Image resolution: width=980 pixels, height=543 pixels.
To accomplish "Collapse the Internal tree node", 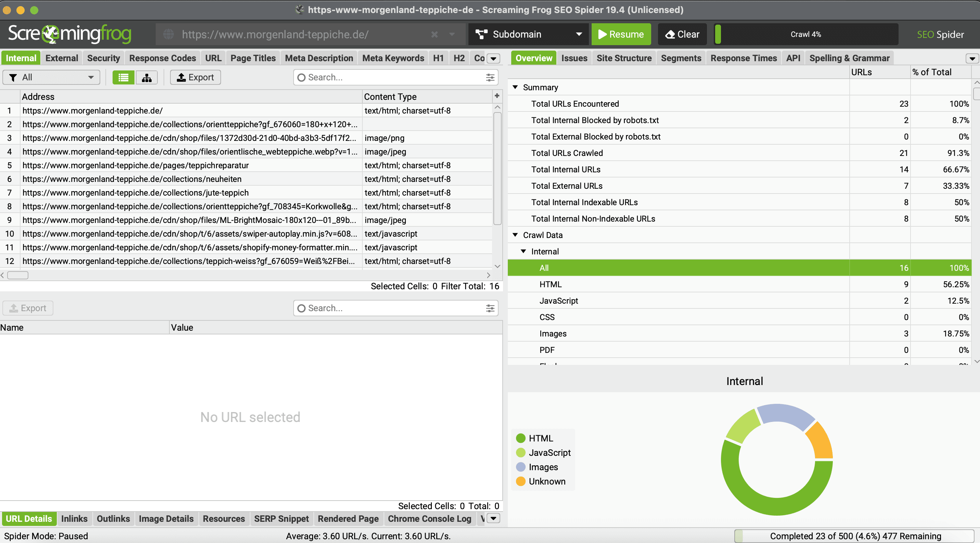I will [524, 251].
